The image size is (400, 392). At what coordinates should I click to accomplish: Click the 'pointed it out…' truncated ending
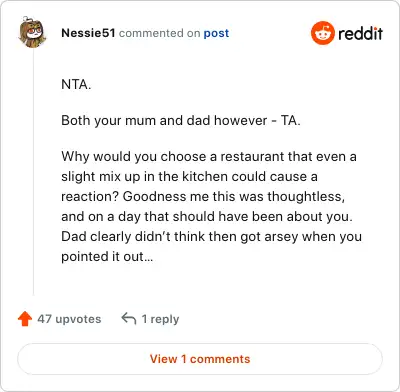point(107,257)
